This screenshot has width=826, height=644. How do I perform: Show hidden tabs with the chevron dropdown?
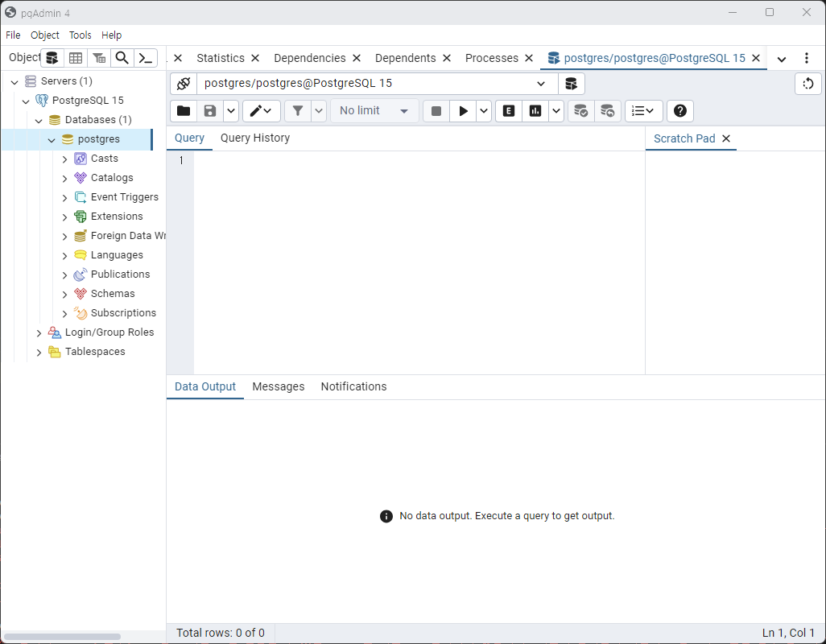[x=782, y=59]
